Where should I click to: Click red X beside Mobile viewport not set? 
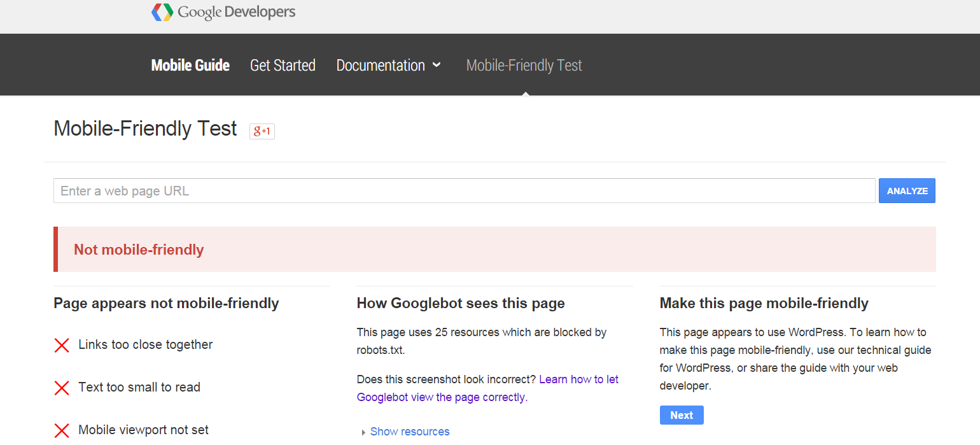point(62,430)
